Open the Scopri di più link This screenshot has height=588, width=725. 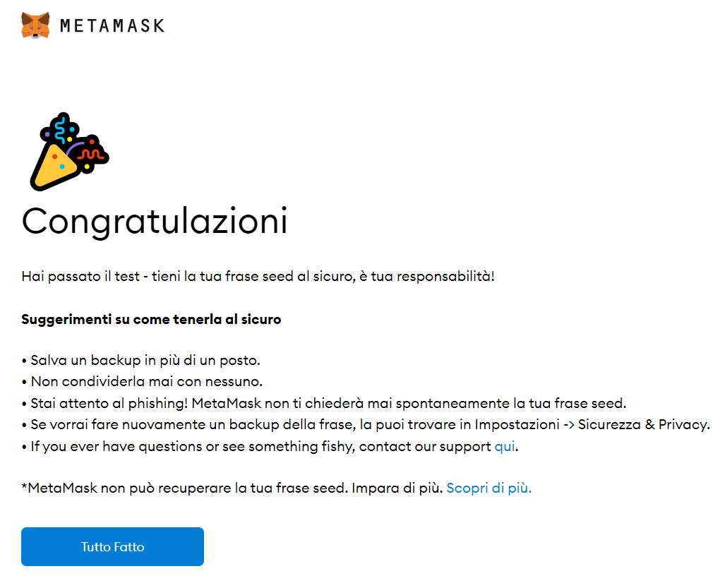point(489,488)
